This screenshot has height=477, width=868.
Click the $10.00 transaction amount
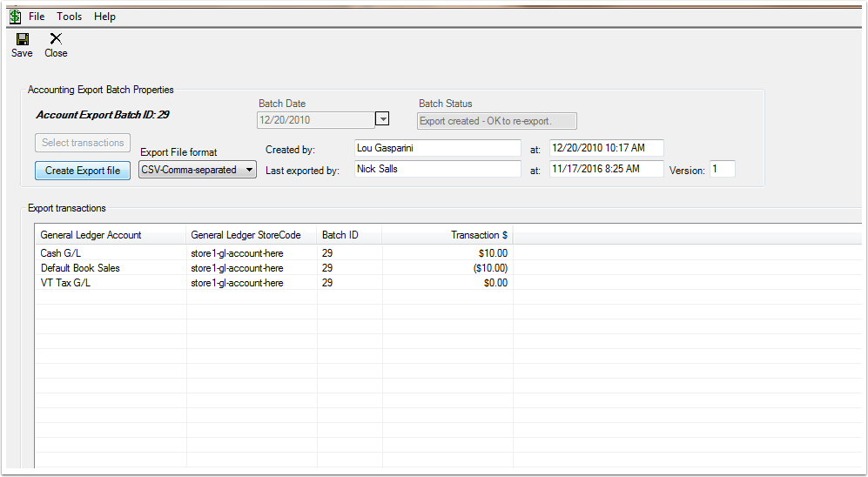point(493,253)
